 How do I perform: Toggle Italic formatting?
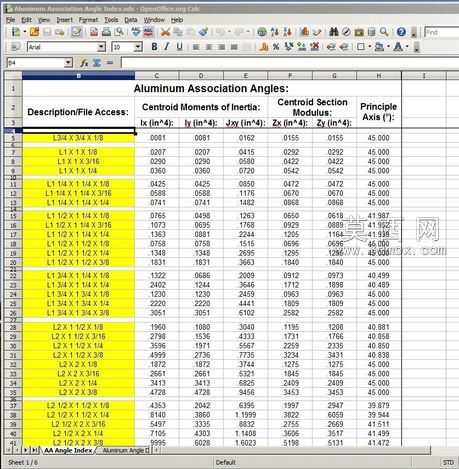click(167, 47)
